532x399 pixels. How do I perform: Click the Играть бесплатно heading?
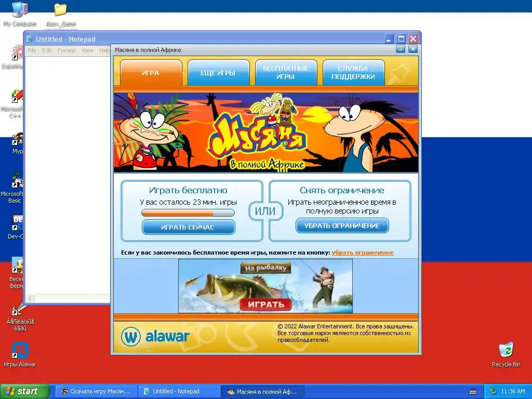pyautogui.click(x=188, y=190)
